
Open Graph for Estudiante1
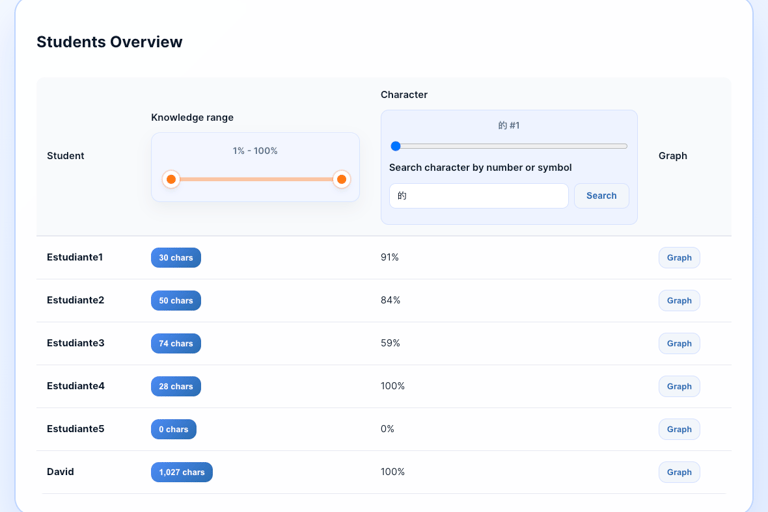(x=679, y=258)
